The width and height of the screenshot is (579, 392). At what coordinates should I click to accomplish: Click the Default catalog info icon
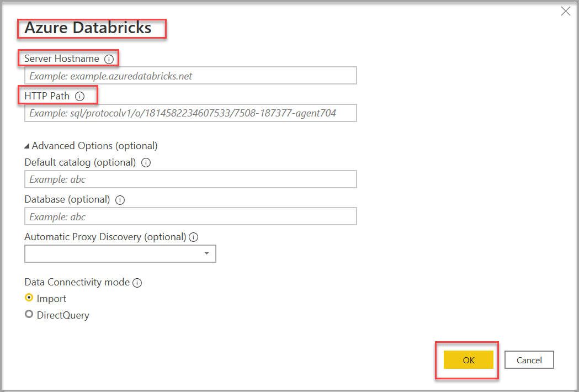tap(146, 162)
